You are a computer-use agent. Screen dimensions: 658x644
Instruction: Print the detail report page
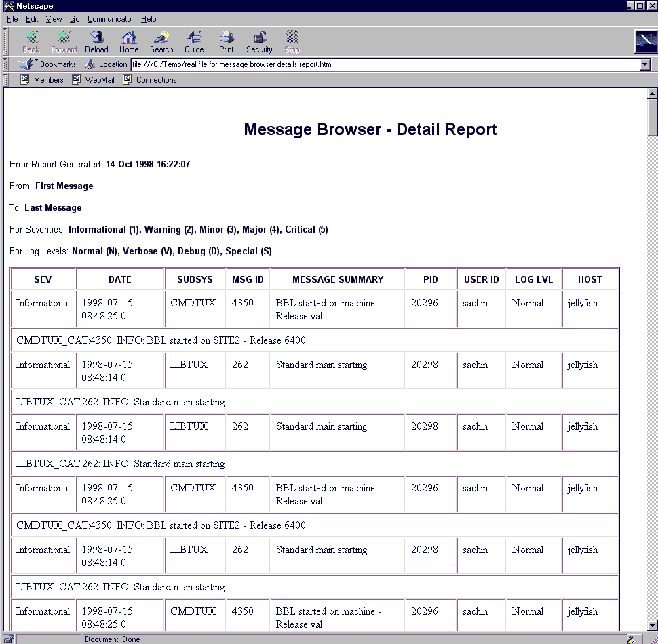pos(226,41)
